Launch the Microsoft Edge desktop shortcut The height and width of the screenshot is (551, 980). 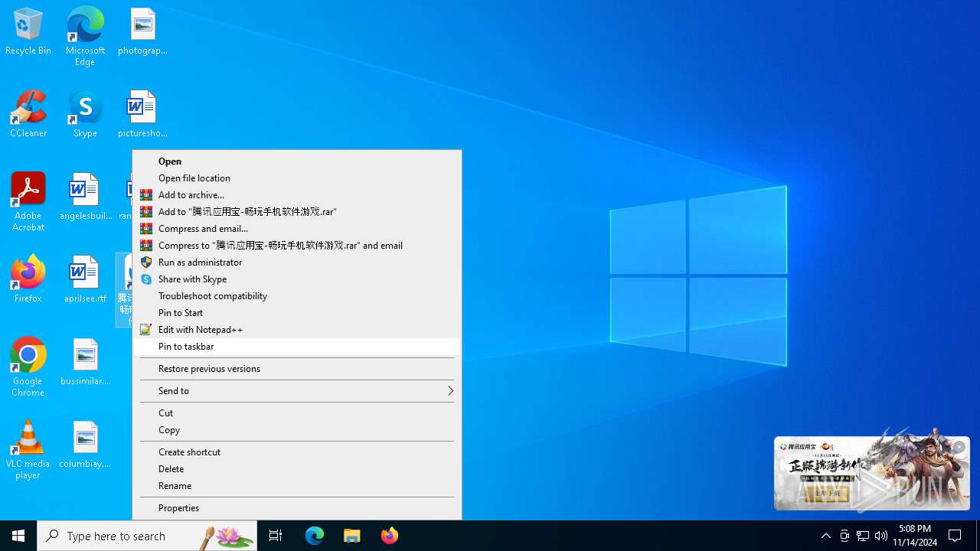click(x=85, y=37)
